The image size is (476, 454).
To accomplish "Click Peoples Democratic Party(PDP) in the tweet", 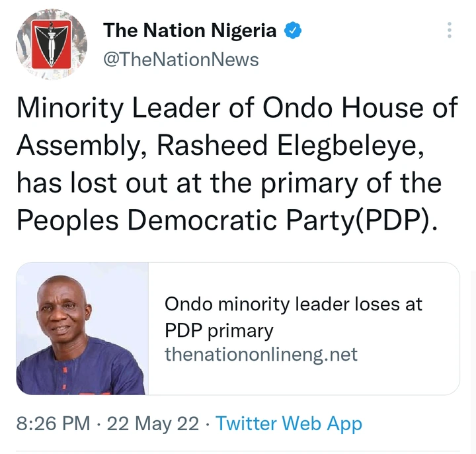I will click(x=225, y=220).
